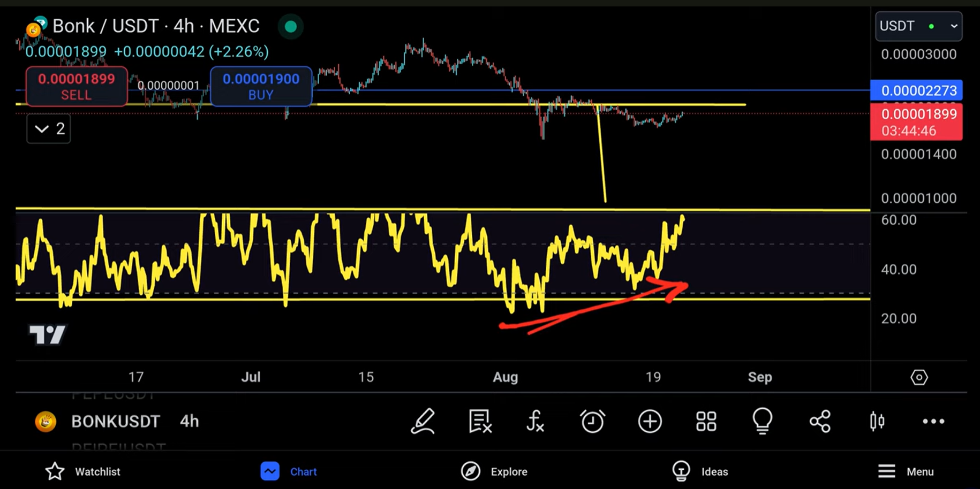
Task: Click the Sep date on time axis
Action: [x=760, y=377]
